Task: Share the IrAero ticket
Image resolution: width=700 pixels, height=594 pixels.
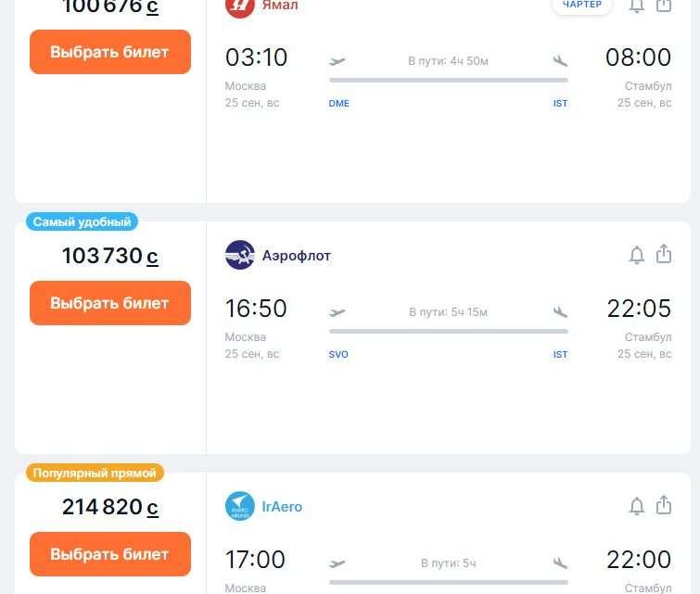Action: [x=664, y=505]
